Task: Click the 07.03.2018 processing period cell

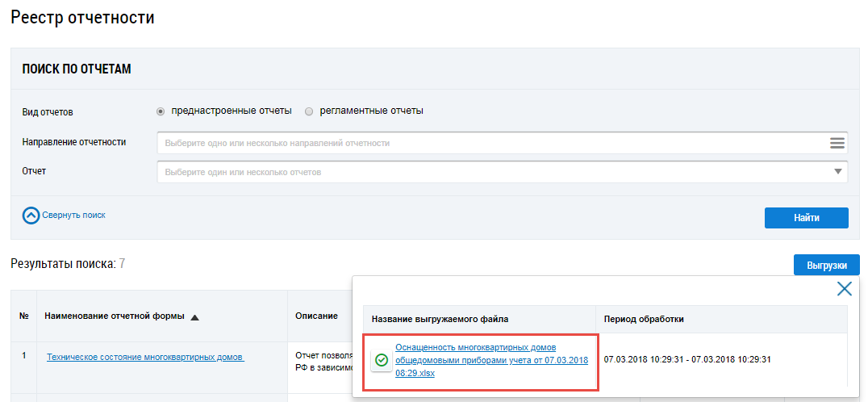Action: (x=688, y=359)
